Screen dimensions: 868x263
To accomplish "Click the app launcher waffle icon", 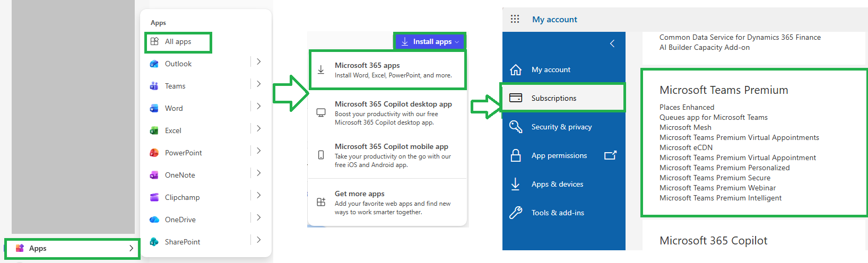I will (x=515, y=19).
